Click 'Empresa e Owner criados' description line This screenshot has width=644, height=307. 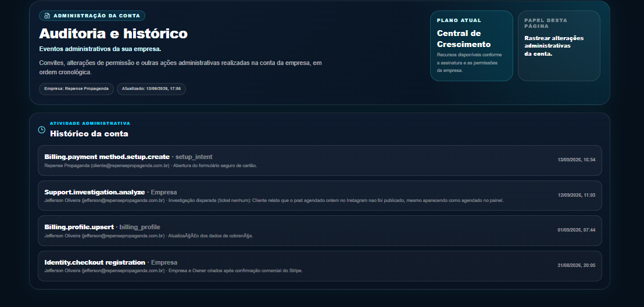[235, 270]
